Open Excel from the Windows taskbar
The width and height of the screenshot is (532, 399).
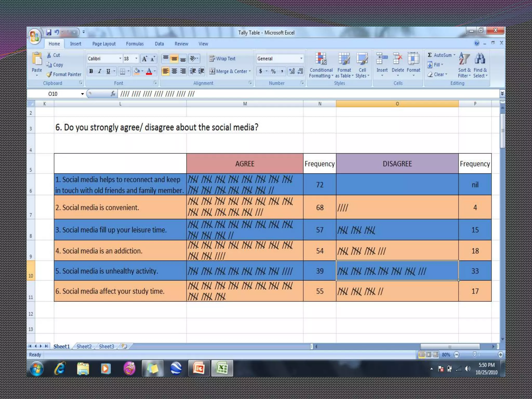point(222,368)
